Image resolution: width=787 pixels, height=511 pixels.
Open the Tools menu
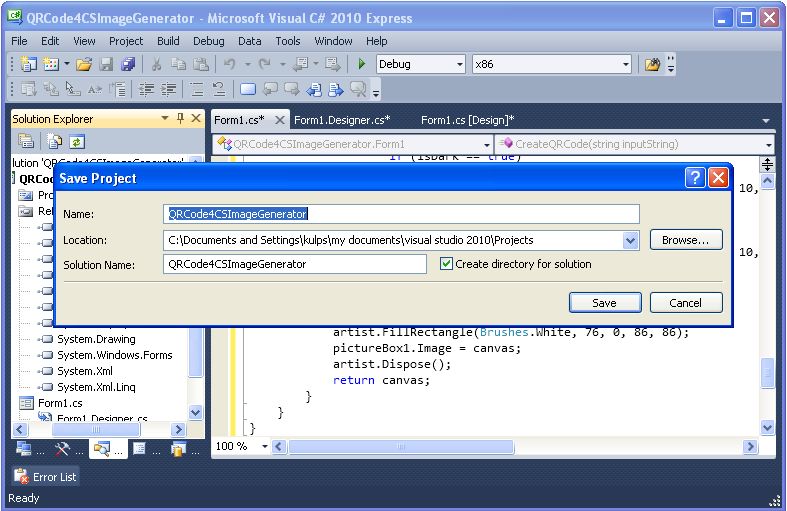[288, 41]
